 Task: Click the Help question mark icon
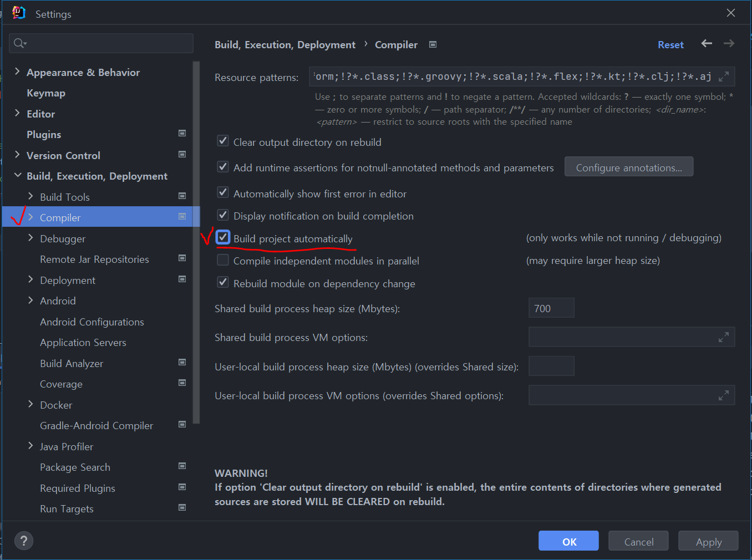point(23,541)
